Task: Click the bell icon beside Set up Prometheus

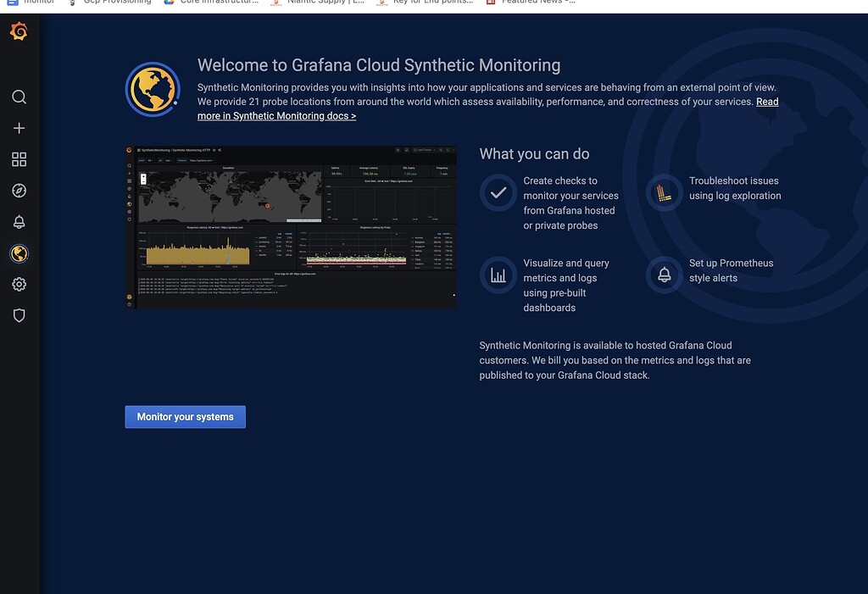Action: click(663, 275)
